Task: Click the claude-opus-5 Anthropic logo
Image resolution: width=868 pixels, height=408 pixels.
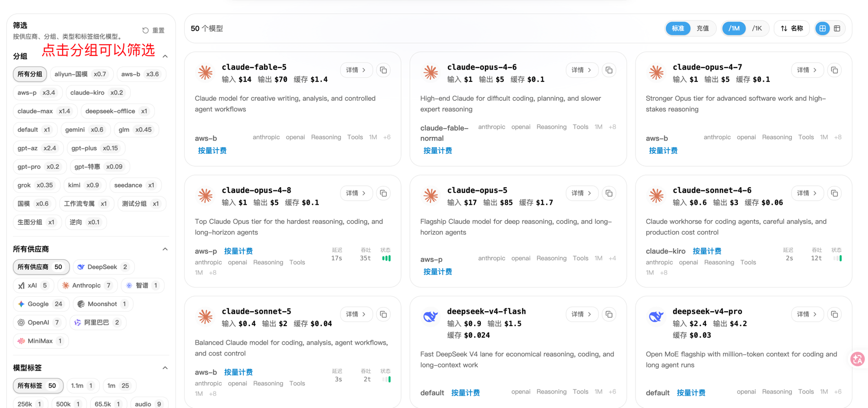Action: (430, 196)
